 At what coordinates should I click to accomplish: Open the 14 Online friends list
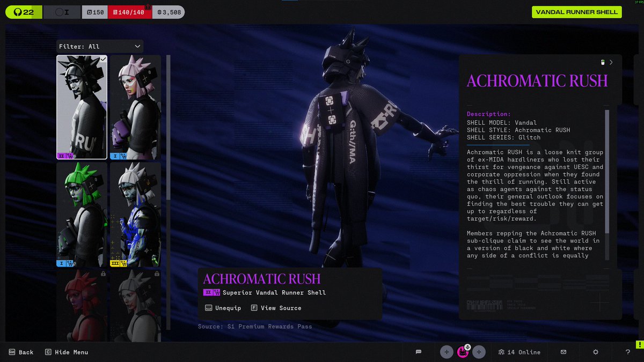pos(519,352)
